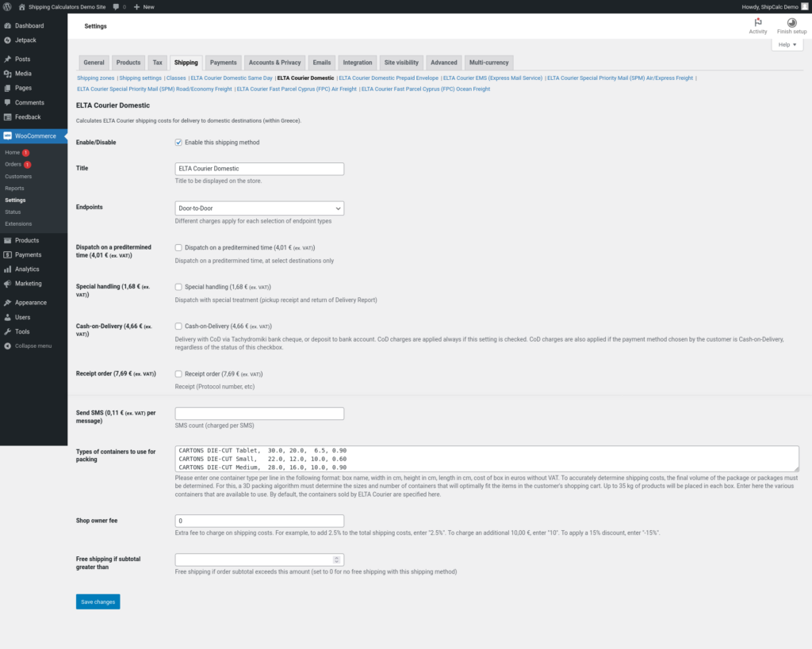Open the Advanced tab
The height and width of the screenshot is (649, 812).
click(444, 63)
